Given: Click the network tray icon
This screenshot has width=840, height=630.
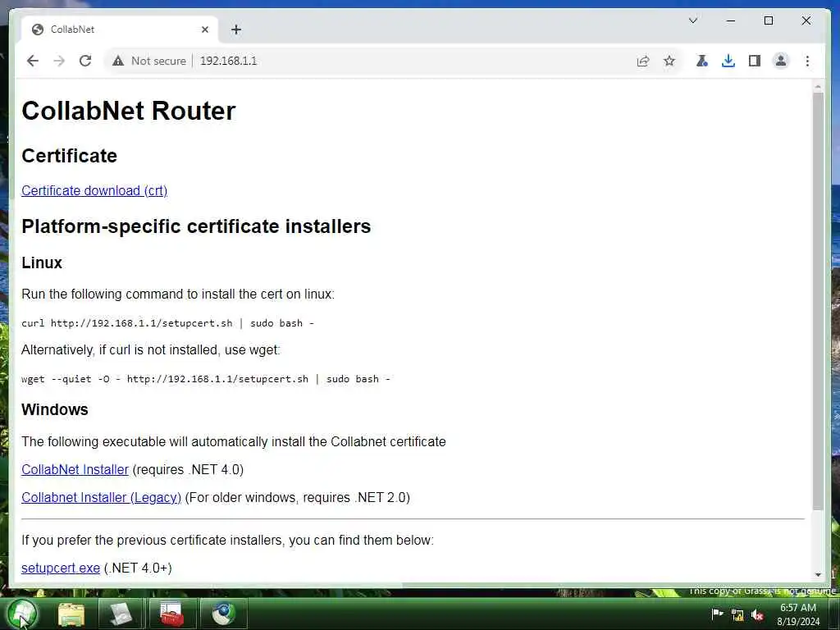Looking at the screenshot, I should pyautogui.click(x=737, y=615).
